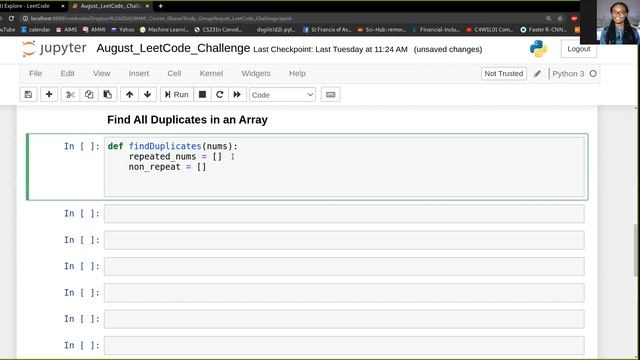Reload the page in the browser
The width and height of the screenshot is (640, 360).
pos(11,18)
